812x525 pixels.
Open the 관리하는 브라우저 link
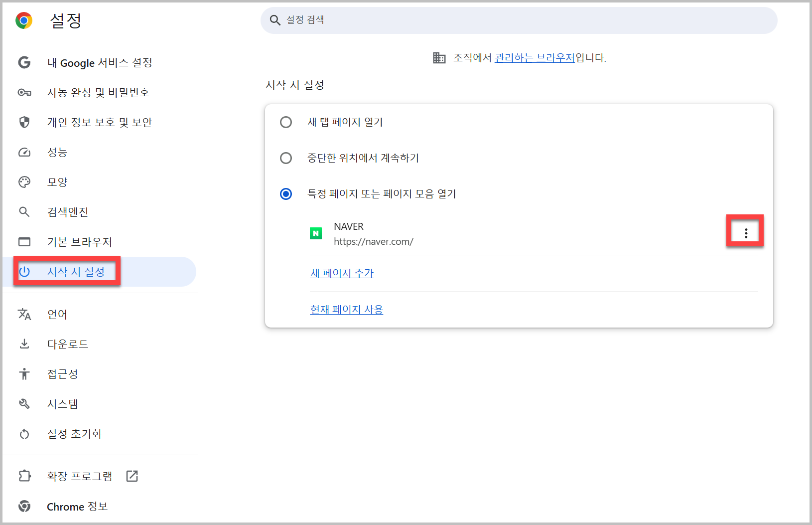(x=535, y=58)
